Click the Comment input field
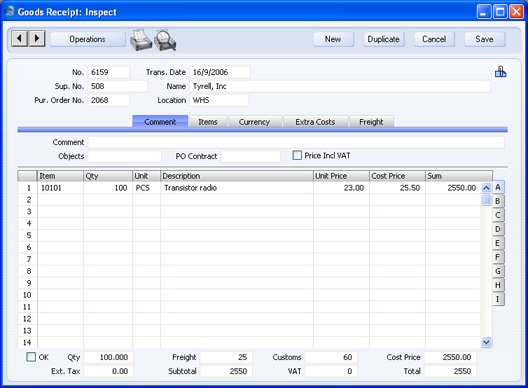Viewport: 528px width, 388px height. [296, 142]
